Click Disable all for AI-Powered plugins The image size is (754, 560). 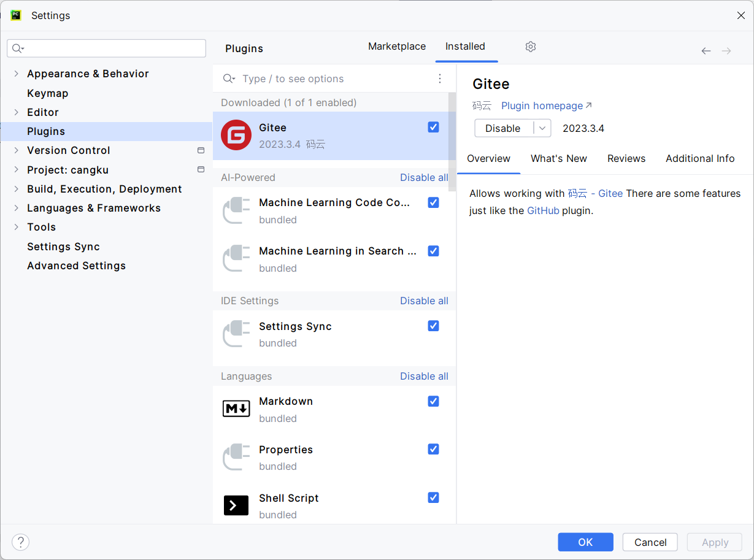(424, 177)
